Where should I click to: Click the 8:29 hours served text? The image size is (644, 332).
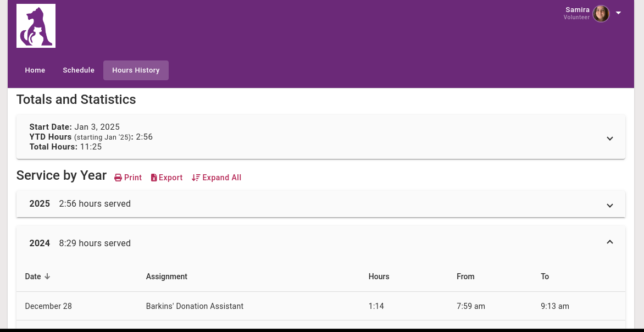95,244
